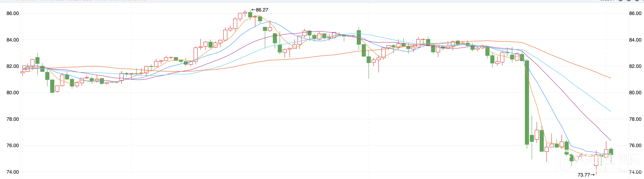Click the first red candlestick at the chart's left edge
644x179 pixels.
click(22, 72)
